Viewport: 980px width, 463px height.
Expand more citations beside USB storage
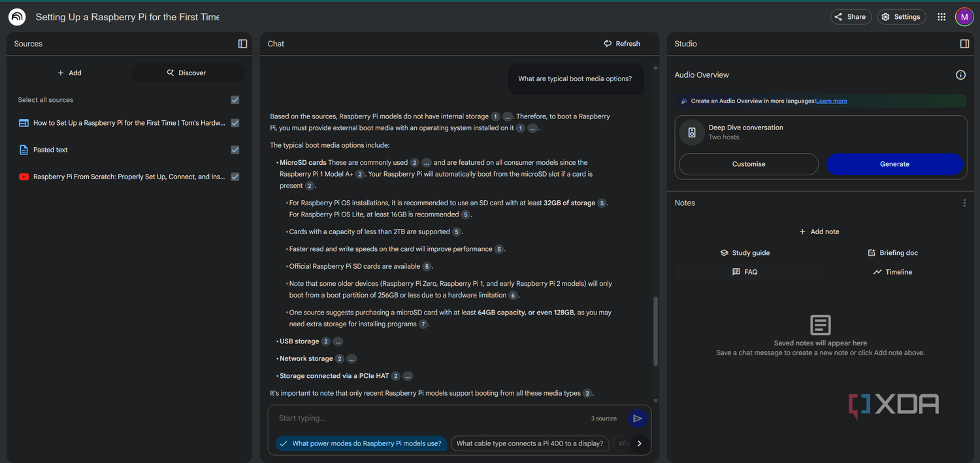(338, 341)
